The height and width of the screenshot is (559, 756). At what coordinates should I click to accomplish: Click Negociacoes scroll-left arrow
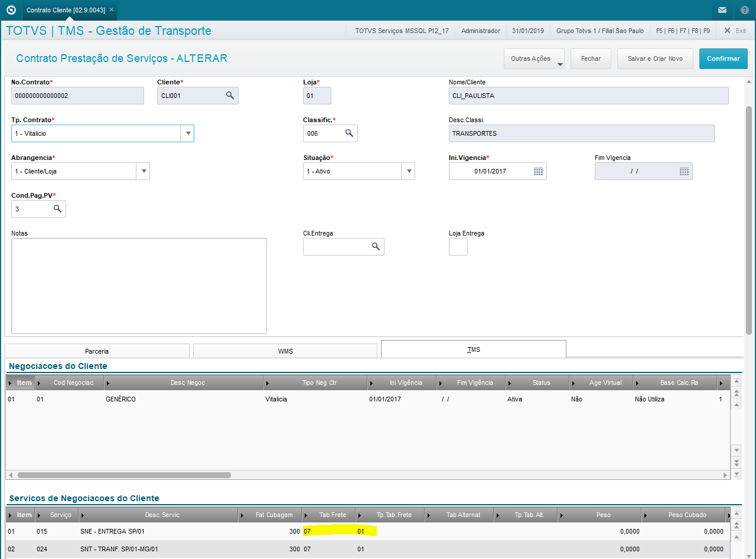click(x=11, y=475)
